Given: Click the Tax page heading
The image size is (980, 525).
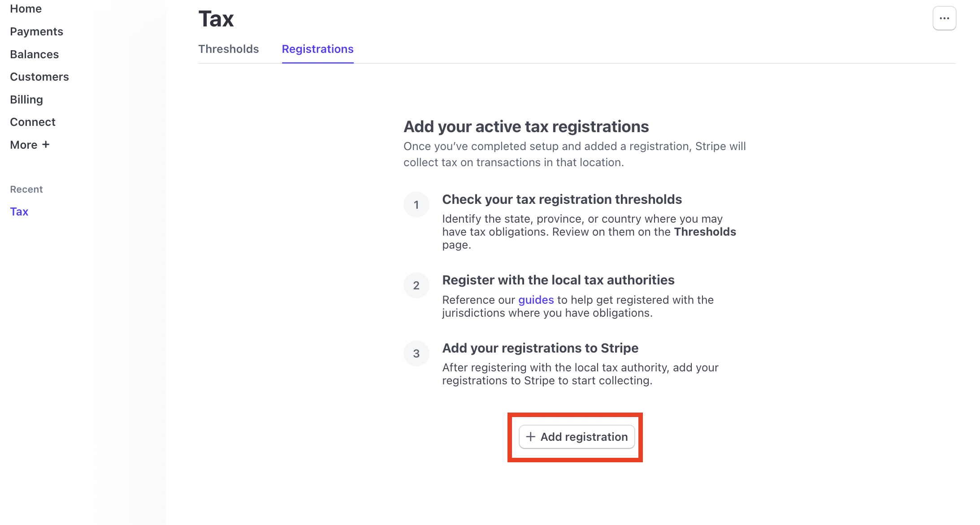Looking at the screenshot, I should [x=216, y=18].
